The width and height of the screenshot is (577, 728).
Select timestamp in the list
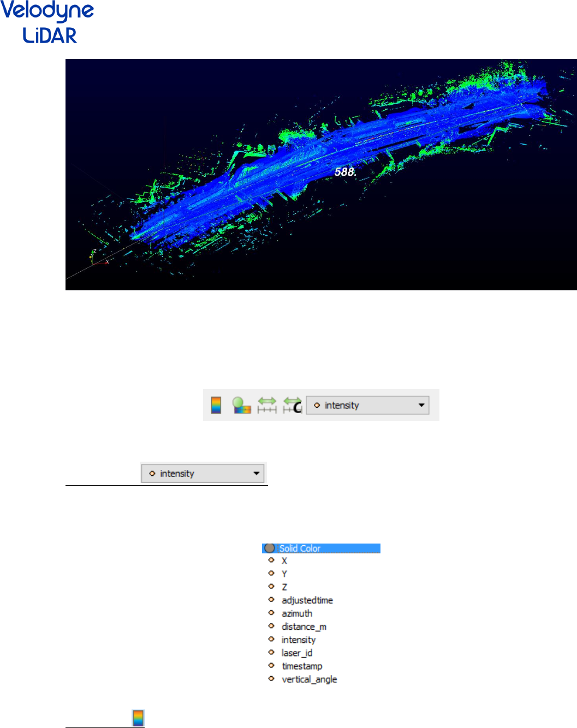click(x=301, y=666)
